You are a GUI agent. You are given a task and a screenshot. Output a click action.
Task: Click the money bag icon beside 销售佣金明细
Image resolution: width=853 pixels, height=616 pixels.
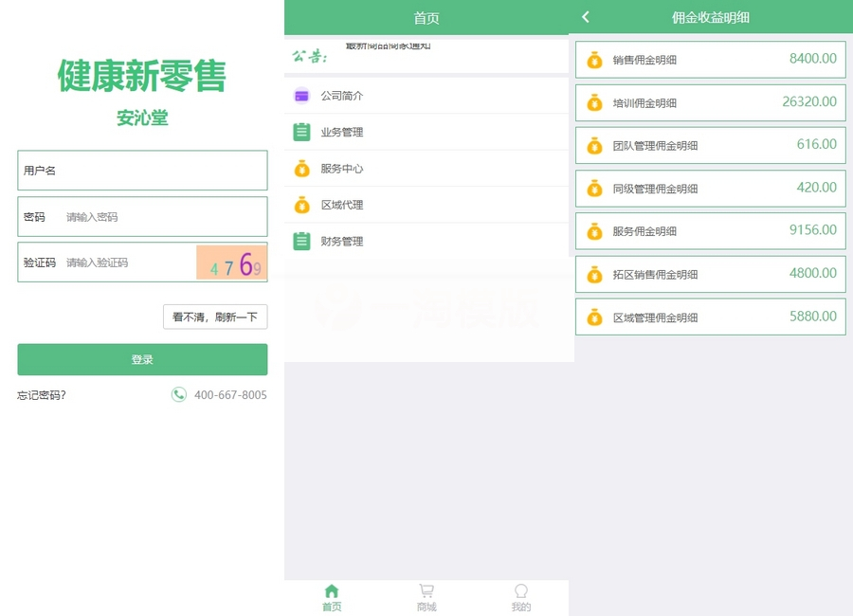592,59
